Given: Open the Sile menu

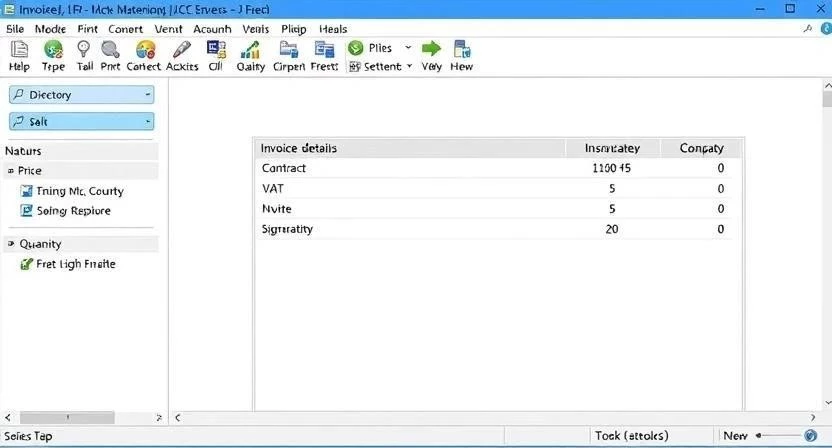Looking at the screenshot, I should coord(15,29).
